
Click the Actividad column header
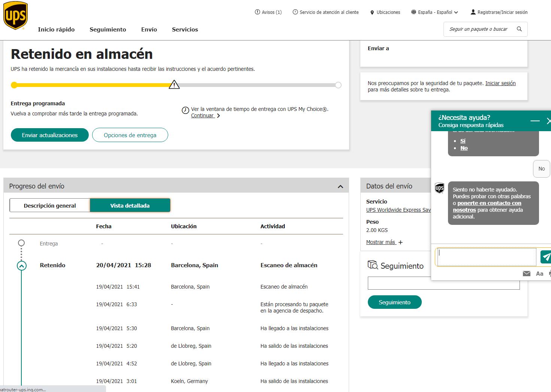click(273, 226)
